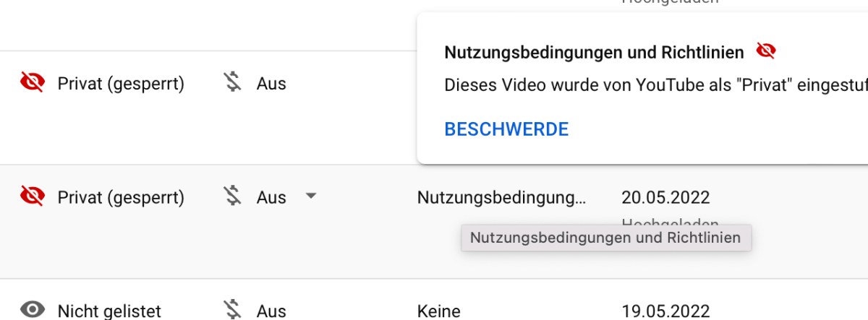Click monetization-off dollar icon in second row

[x=232, y=197]
